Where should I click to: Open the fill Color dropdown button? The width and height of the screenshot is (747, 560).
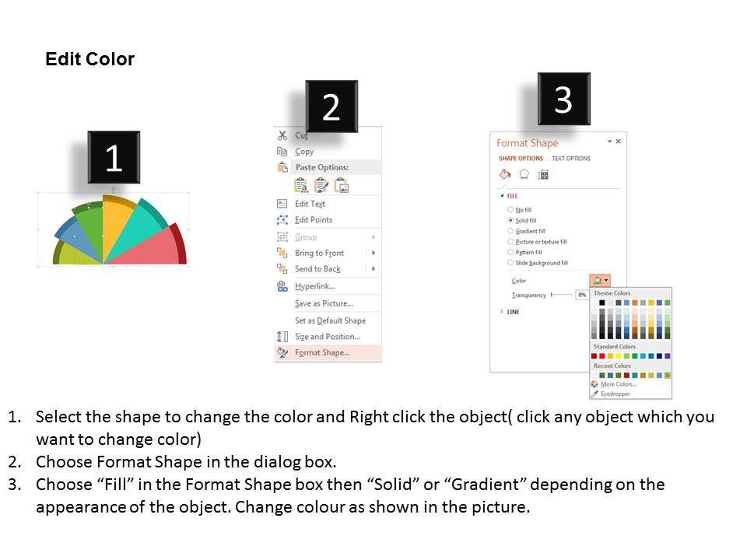tap(600, 281)
